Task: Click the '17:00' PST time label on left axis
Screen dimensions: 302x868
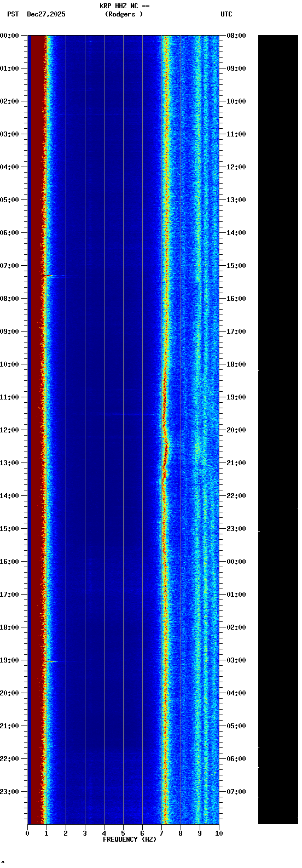Action: tap(9, 595)
